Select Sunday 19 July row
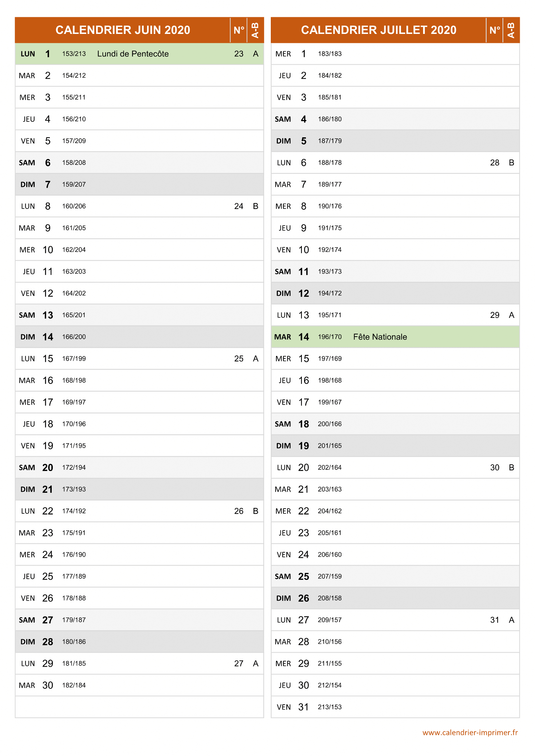The image size is (535, 756). click(x=395, y=446)
